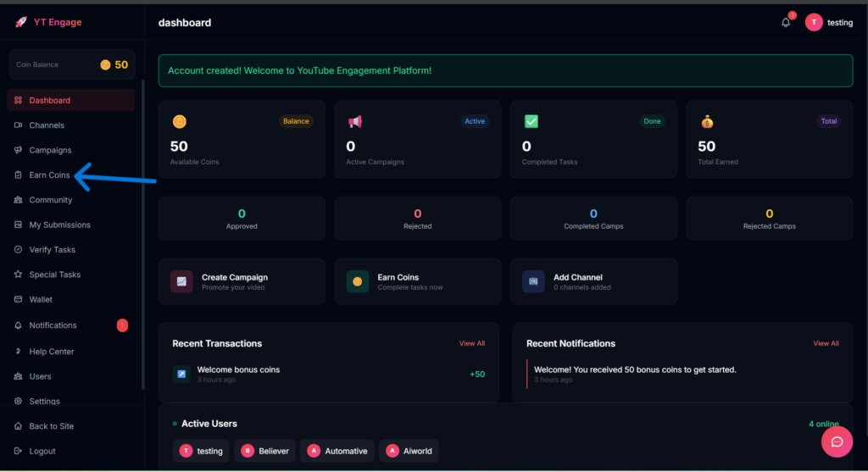868x472 pixels.
Task: Open the red chat support bubble
Action: click(837, 441)
